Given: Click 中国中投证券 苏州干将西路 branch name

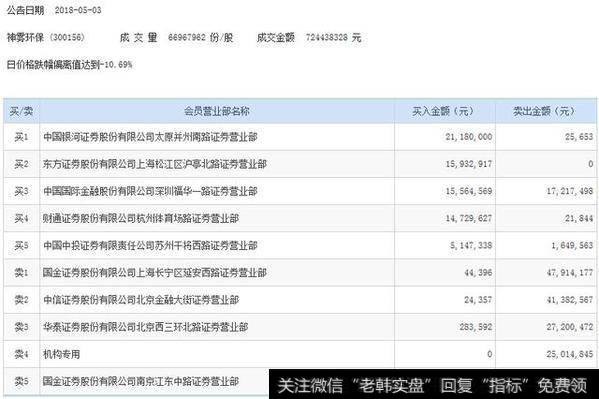Looking at the screenshot, I should coord(150,245).
